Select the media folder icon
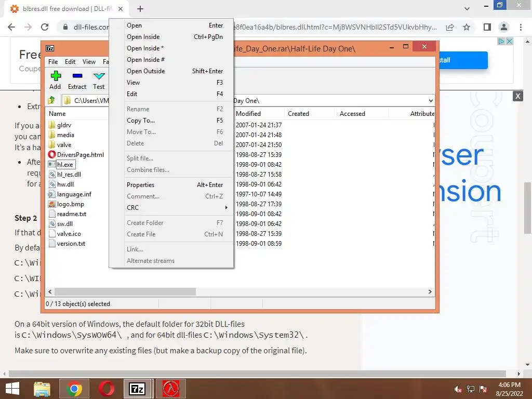This screenshot has width=532, height=399. click(x=51, y=135)
